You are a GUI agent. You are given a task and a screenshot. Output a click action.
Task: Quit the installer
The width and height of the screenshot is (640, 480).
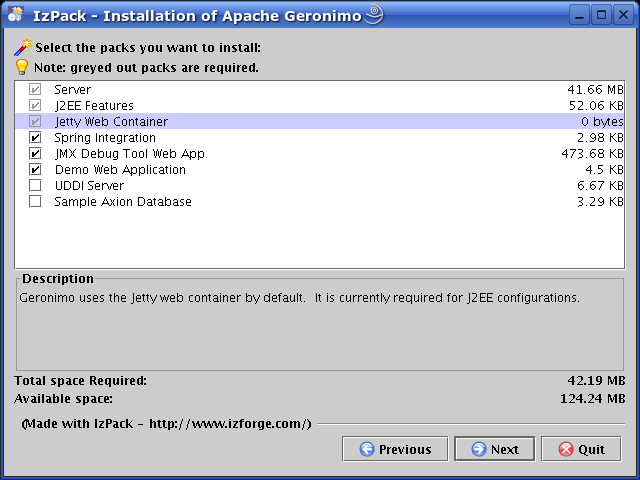click(x=580, y=449)
